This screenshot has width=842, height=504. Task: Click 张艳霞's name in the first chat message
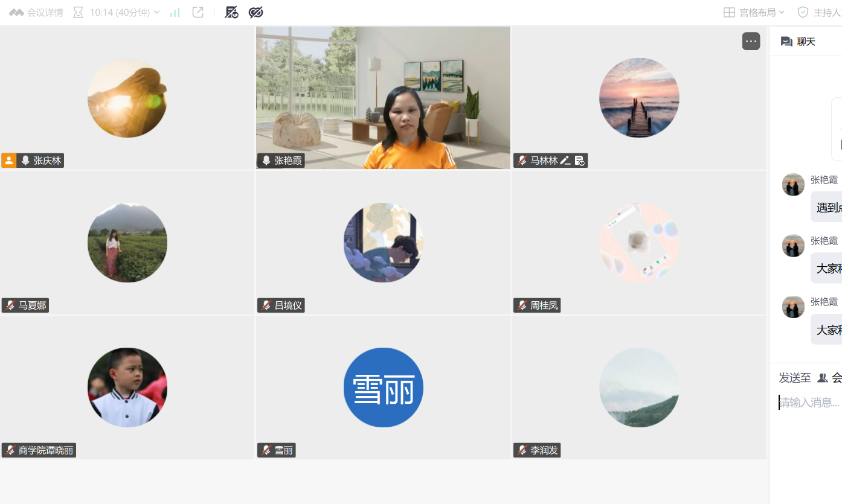tap(824, 180)
